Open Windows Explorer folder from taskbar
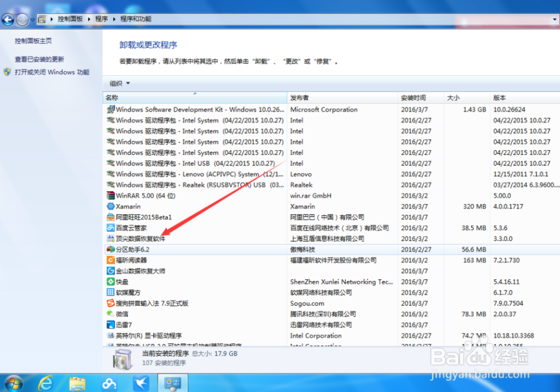Viewport: 560px width, 392px height. coord(77,384)
